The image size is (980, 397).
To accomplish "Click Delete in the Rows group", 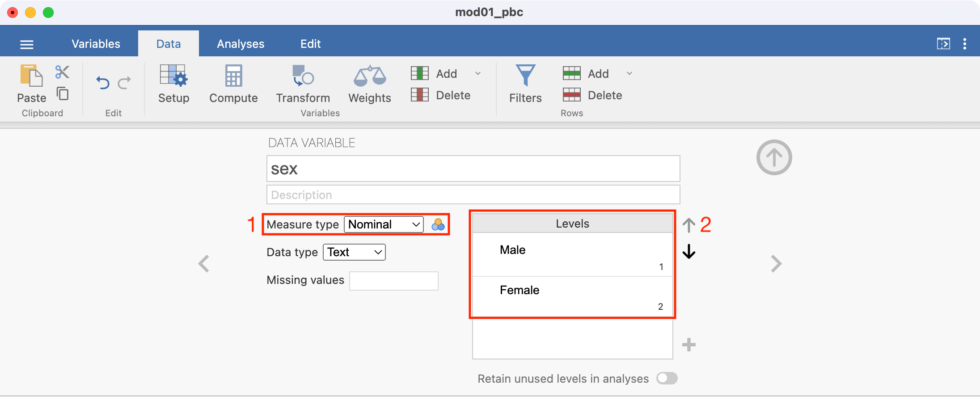I will [x=592, y=95].
